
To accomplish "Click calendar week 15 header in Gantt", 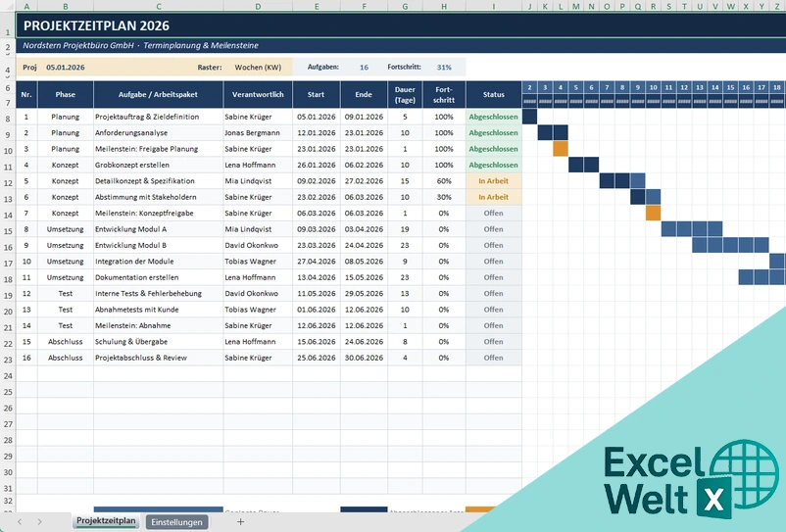I will pos(730,87).
